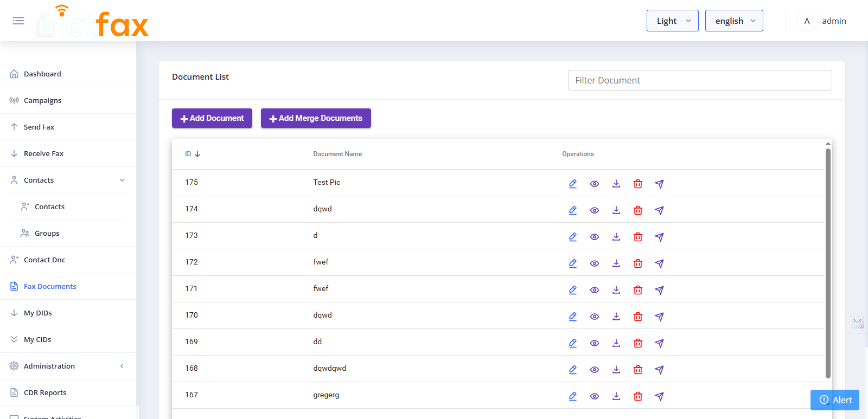Open the Contacts sub-item under Contacts
The width and height of the screenshot is (868, 419).
pyautogui.click(x=68, y=207)
